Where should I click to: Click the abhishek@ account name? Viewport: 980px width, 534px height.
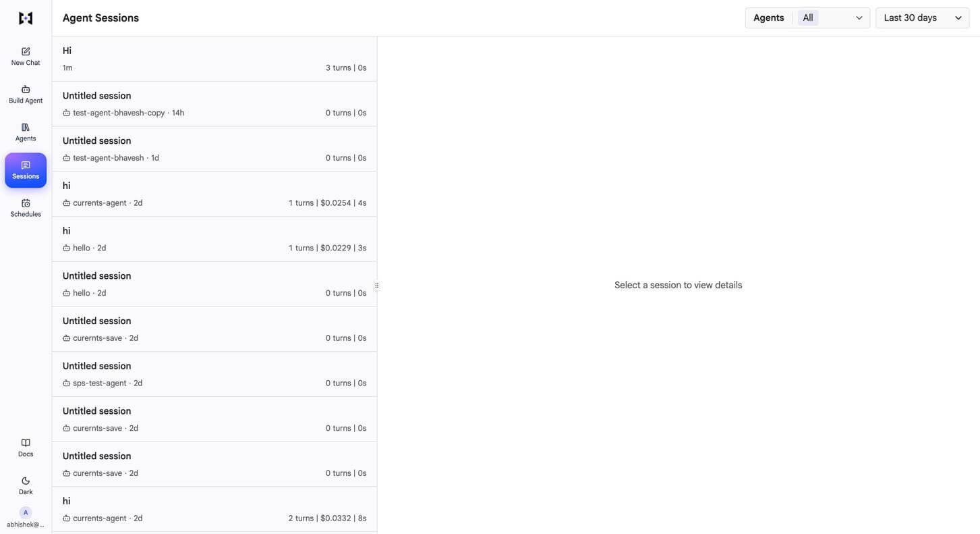[x=26, y=525]
